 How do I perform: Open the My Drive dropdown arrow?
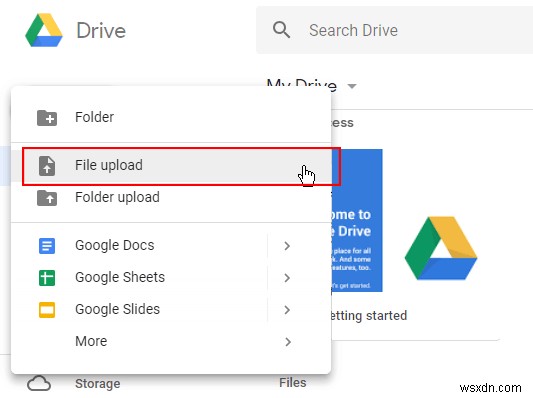tap(352, 86)
